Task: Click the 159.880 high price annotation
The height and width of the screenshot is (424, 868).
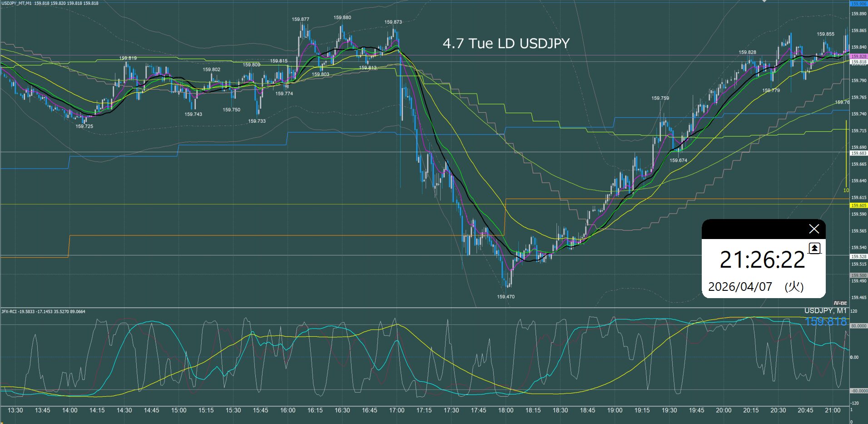Action: (342, 18)
